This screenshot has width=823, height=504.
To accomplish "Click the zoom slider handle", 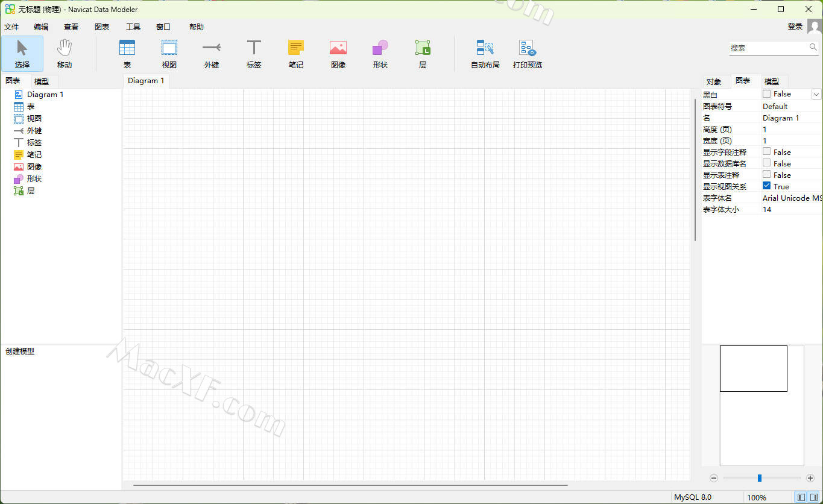I will pos(760,478).
